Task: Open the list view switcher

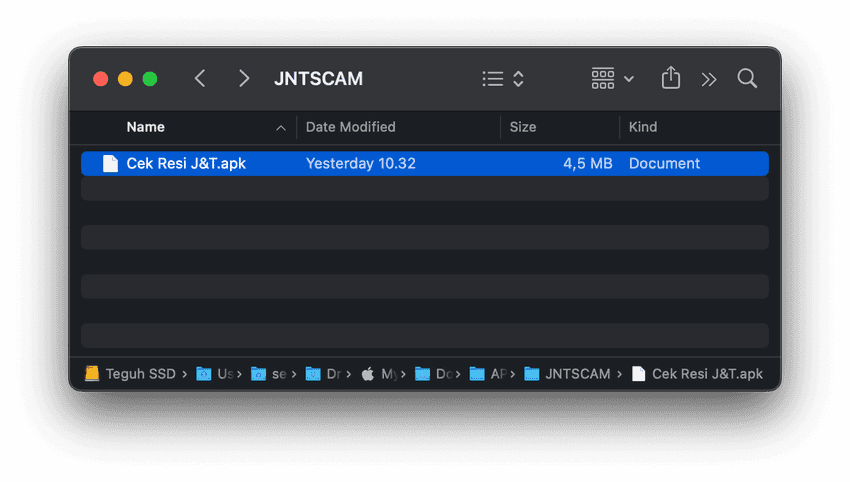Action: coord(503,78)
